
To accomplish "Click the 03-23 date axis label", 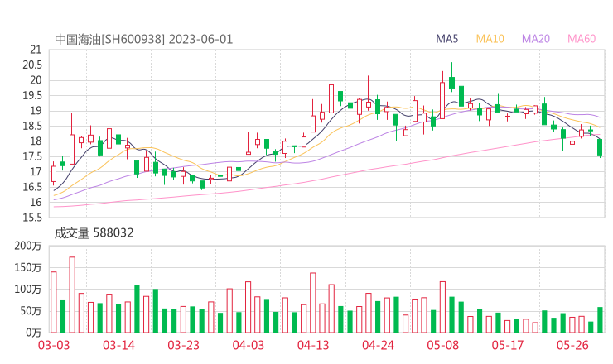I will click(183, 345).
